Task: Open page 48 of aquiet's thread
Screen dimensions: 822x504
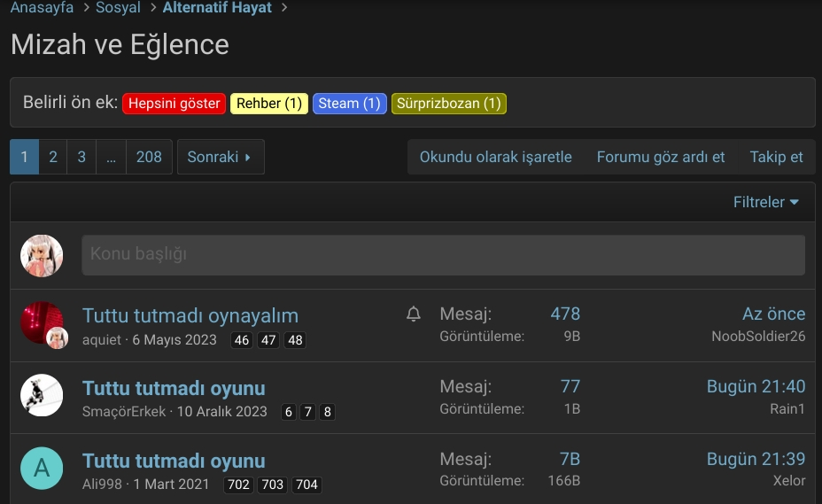Action: (x=295, y=340)
